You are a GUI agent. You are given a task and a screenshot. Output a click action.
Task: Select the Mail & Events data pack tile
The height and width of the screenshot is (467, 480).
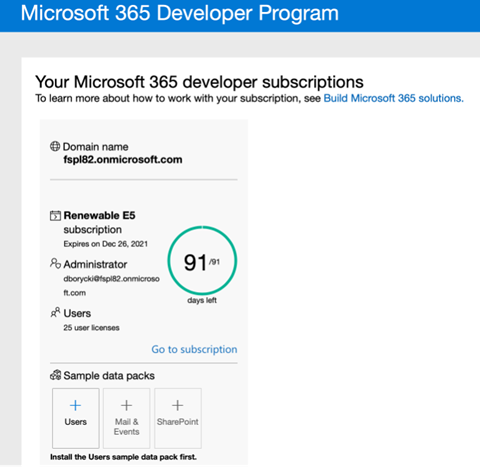point(126,418)
